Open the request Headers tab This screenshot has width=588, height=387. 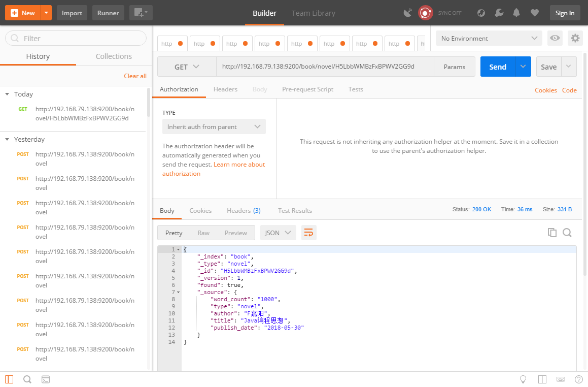coord(225,89)
